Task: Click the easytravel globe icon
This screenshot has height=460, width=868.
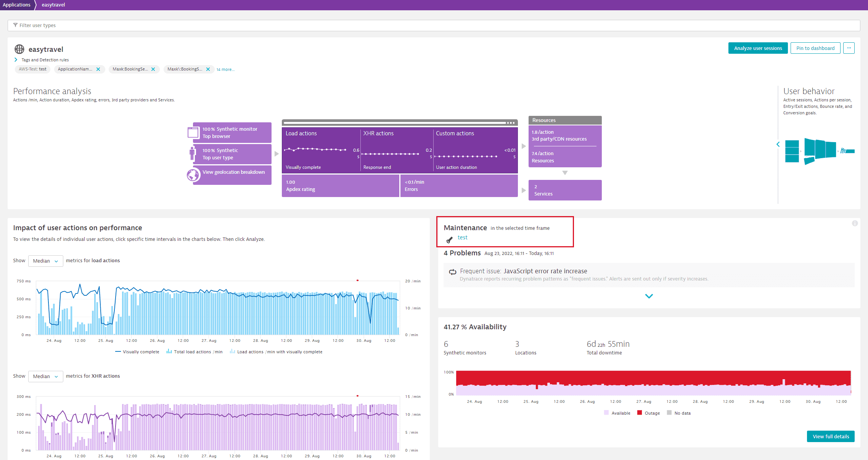Action: point(19,49)
